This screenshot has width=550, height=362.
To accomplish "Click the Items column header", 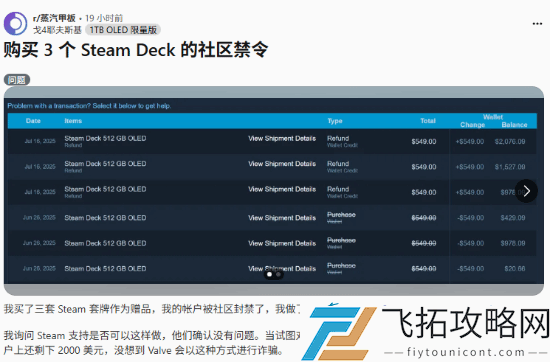I will (73, 121).
